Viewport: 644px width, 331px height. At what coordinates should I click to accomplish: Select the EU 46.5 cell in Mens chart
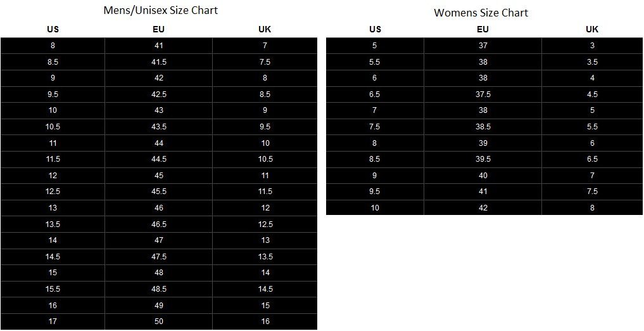click(x=159, y=224)
